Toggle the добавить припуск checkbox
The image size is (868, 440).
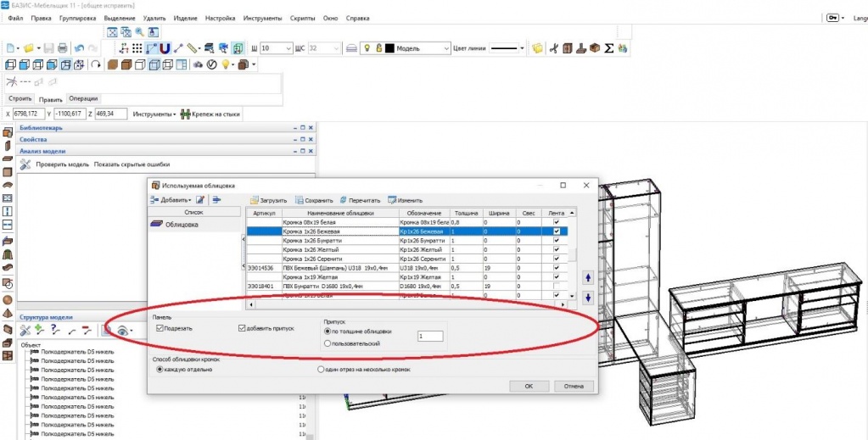[243, 328]
